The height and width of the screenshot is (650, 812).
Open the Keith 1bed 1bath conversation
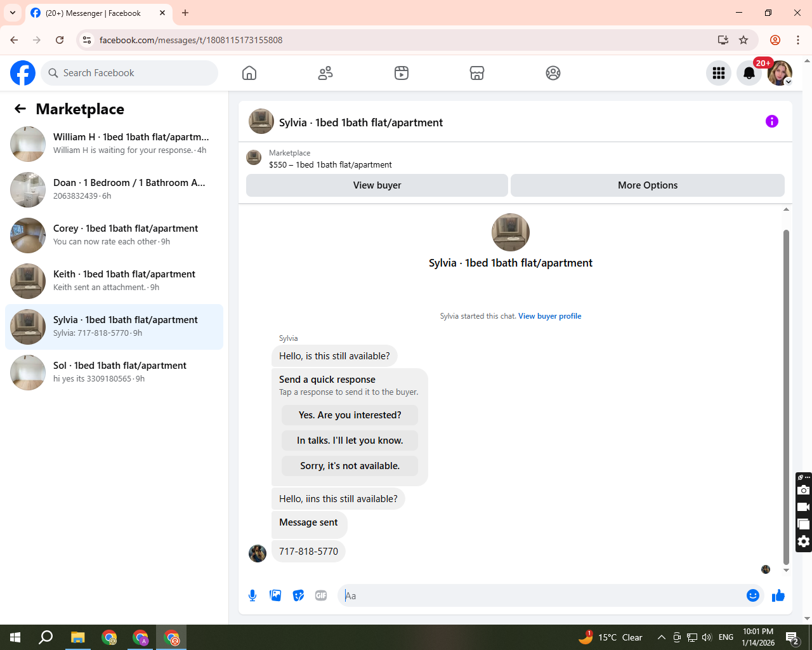pos(114,281)
